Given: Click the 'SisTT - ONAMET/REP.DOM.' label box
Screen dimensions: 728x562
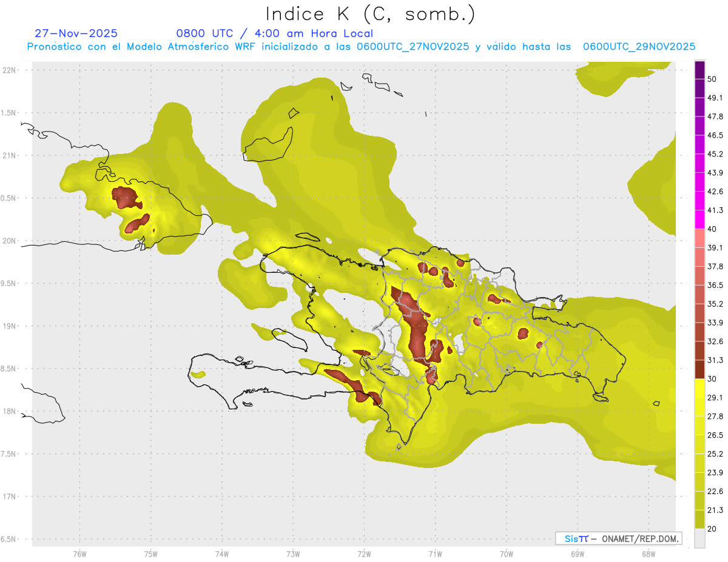Looking at the screenshot, I should (618, 538).
